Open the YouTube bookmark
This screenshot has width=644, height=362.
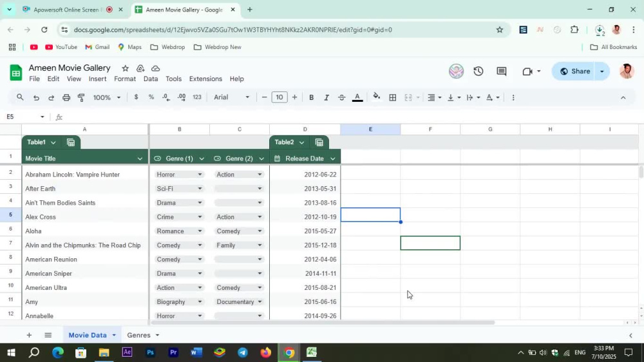[x=61, y=47]
